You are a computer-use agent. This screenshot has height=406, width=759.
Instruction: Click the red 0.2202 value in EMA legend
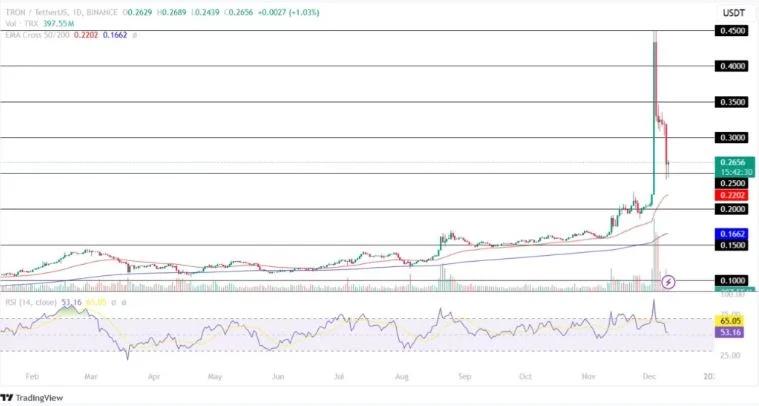click(86, 35)
